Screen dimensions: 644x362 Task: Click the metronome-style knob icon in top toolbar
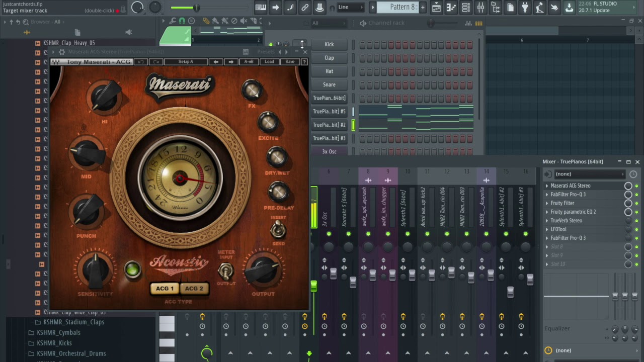319,7
